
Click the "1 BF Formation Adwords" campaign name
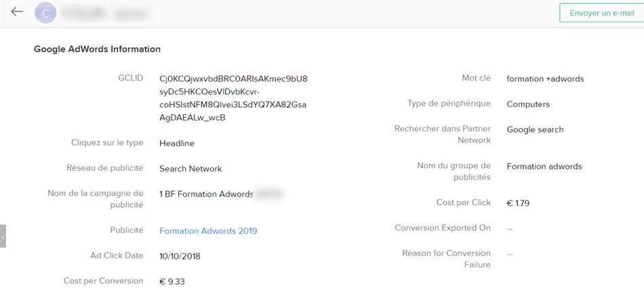coord(206,194)
